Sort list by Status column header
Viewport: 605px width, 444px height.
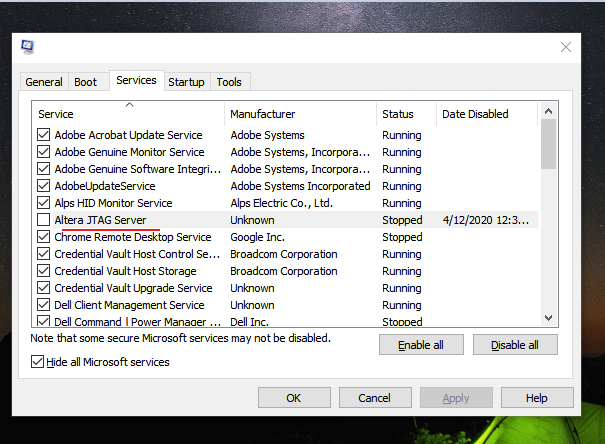(x=407, y=114)
